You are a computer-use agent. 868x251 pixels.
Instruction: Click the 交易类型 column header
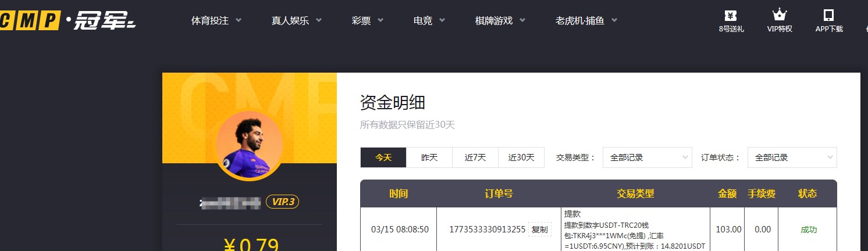(635, 193)
